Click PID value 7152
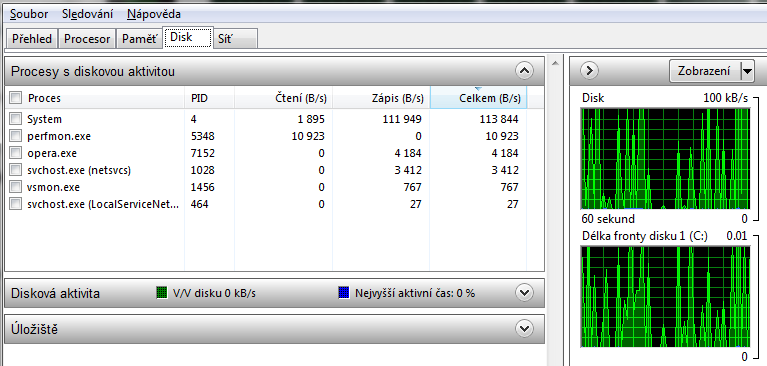The width and height of the screenshot is (767, 366). click(x=203, y=153)
